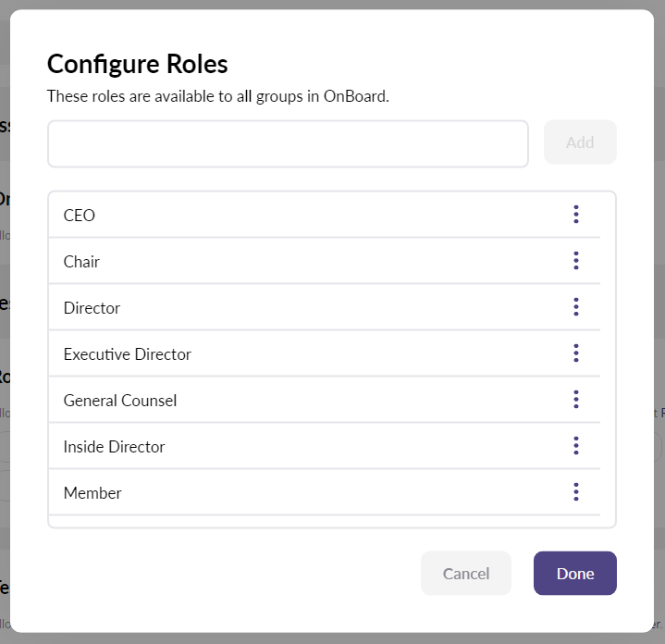Select the Chair role label
This screenshot has height=644, width=665.
click(x=81, y=262)
